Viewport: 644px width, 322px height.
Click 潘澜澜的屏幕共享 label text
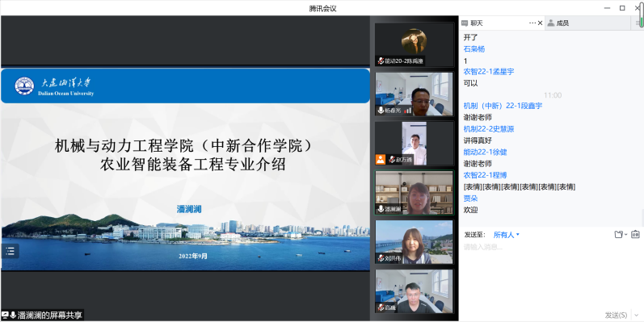(x=50, y=315)
